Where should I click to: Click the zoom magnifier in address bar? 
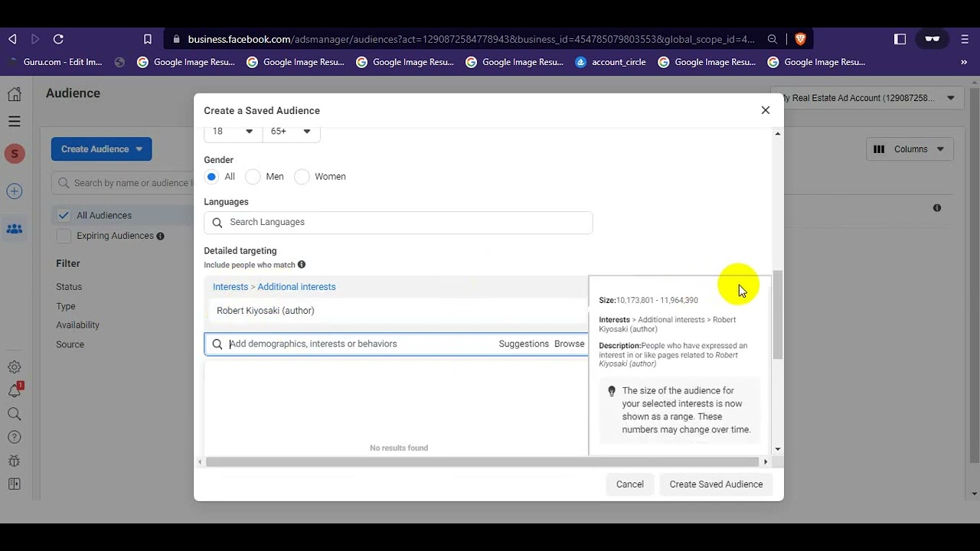click(x=773, y=39)
